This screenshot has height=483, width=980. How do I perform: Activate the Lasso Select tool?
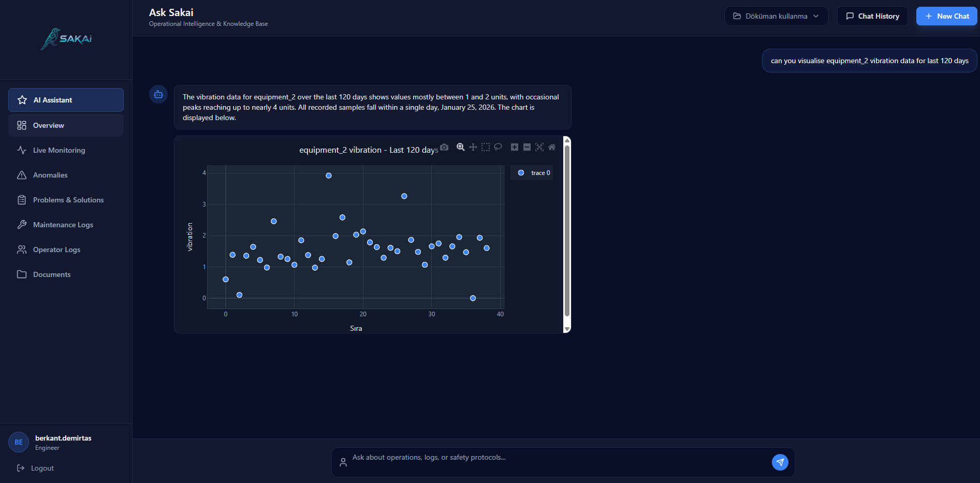point(498,147)
